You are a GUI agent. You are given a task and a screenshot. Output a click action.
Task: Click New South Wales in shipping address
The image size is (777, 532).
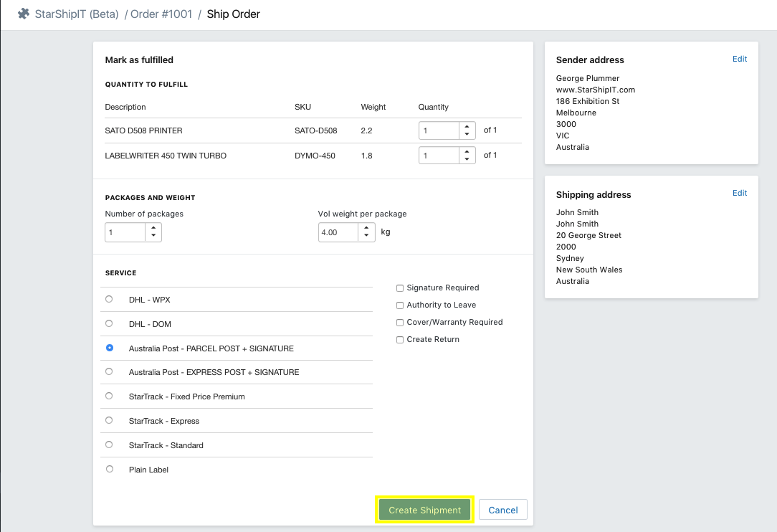point(588,270)
